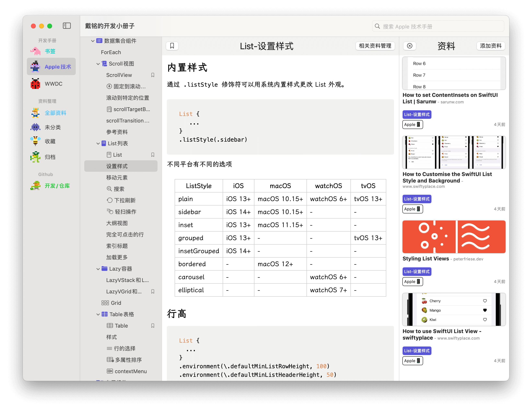Collapse the Scroll视图 tree group
The width and height of the screenshot is (532, 411).
pos(98,64)
